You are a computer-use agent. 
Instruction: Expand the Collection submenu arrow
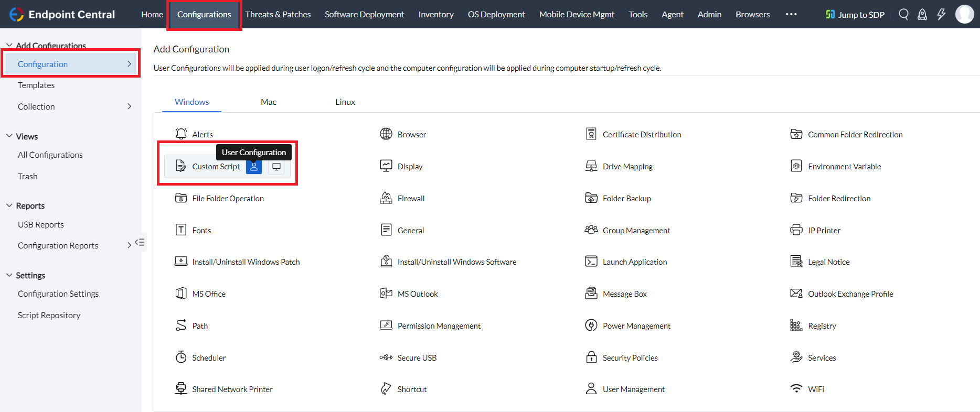pyautogui.click(x=130, y=106)
